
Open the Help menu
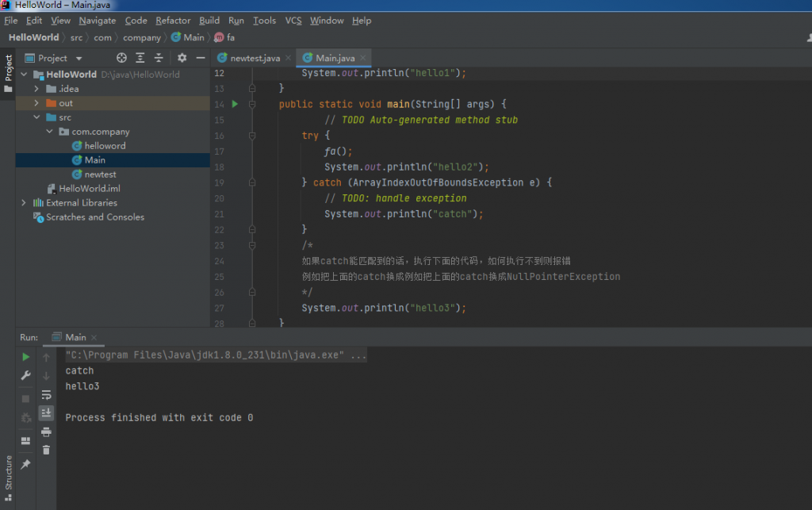[362, 21]
